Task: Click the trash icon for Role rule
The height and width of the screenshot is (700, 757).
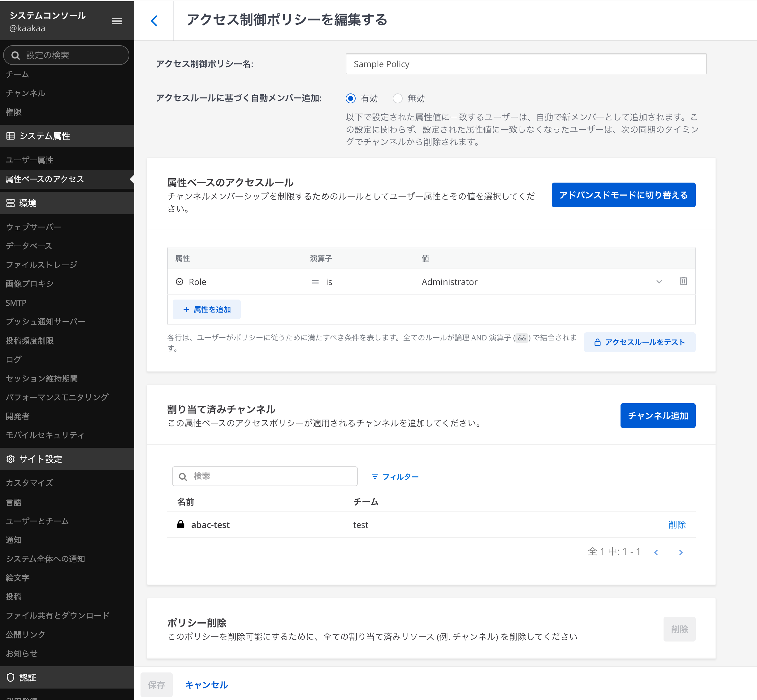Action: point(683,281)
